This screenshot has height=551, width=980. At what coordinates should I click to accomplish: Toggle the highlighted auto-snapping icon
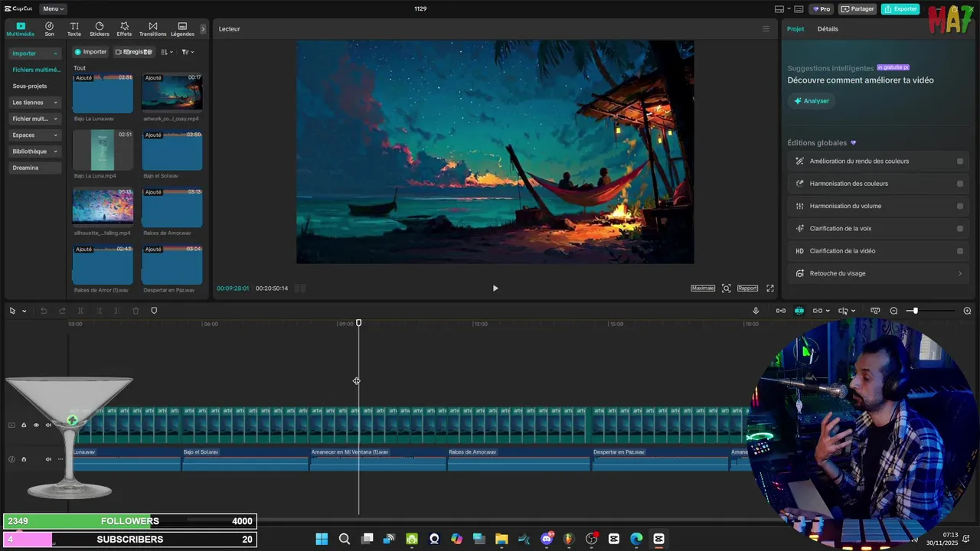[x=799, y=311]
